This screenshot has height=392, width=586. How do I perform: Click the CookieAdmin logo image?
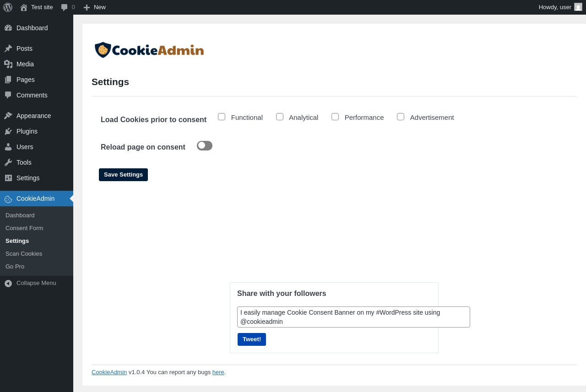(149, 50)
